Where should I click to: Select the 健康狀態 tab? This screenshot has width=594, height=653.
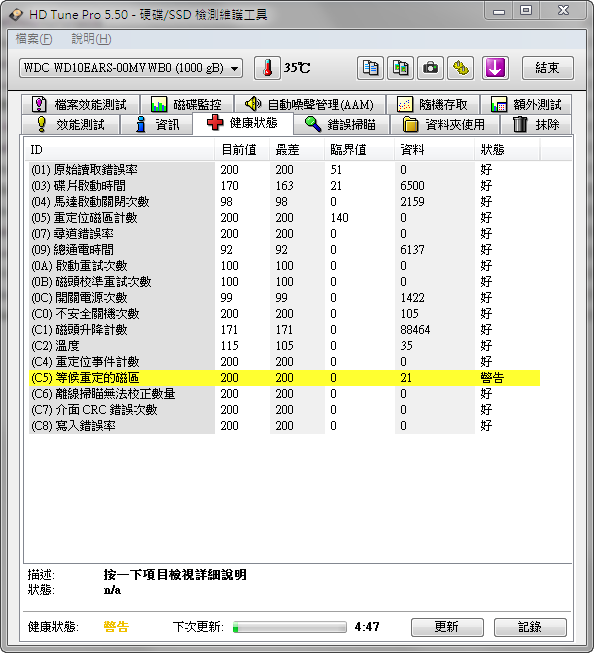pos(243,123)
